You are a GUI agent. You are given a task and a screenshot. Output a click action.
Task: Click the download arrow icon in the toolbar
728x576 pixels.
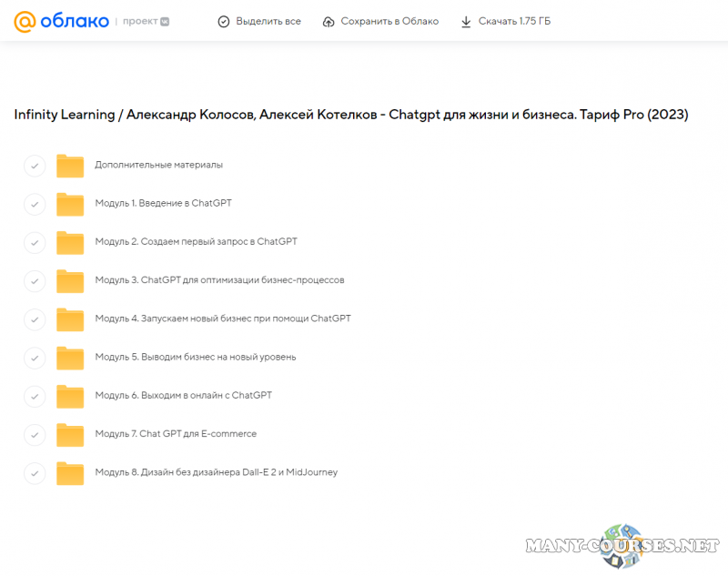(x=466, y=21)
